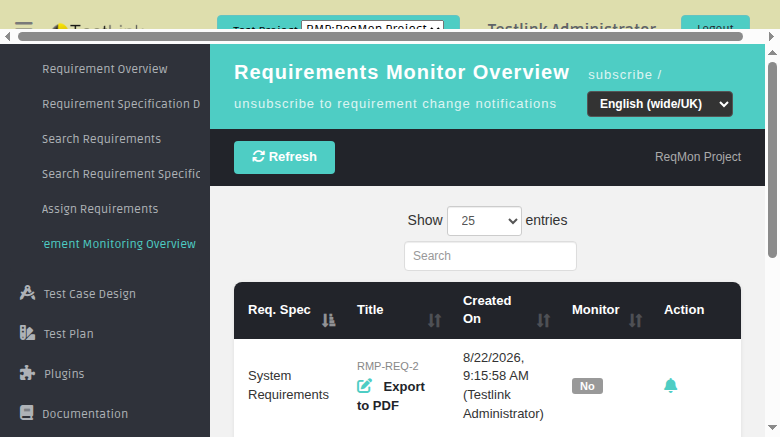
Task: Open the Show entries count dropdown
Action: click(x=484, y=220)
